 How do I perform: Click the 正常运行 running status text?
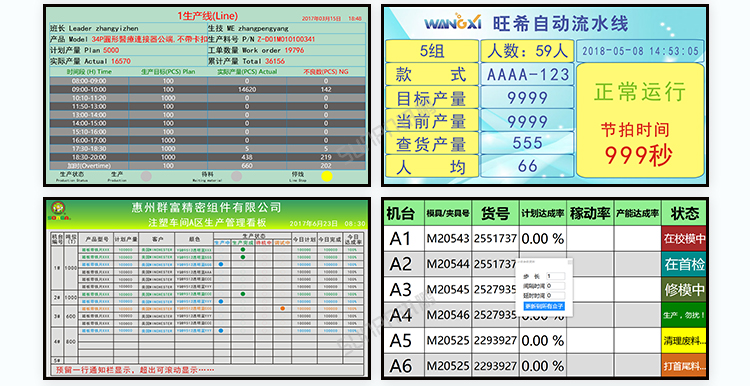click(x=640, y=91)
